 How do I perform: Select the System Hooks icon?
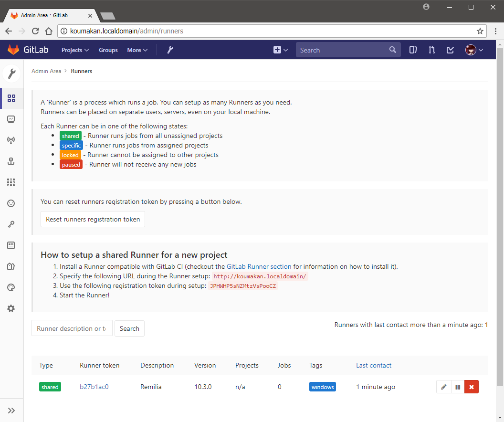11,161
